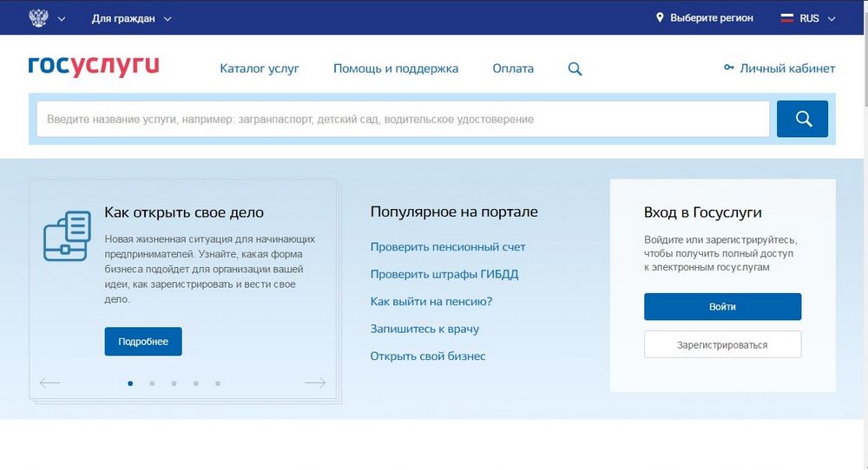Click the Войти button

coord(722,306)
